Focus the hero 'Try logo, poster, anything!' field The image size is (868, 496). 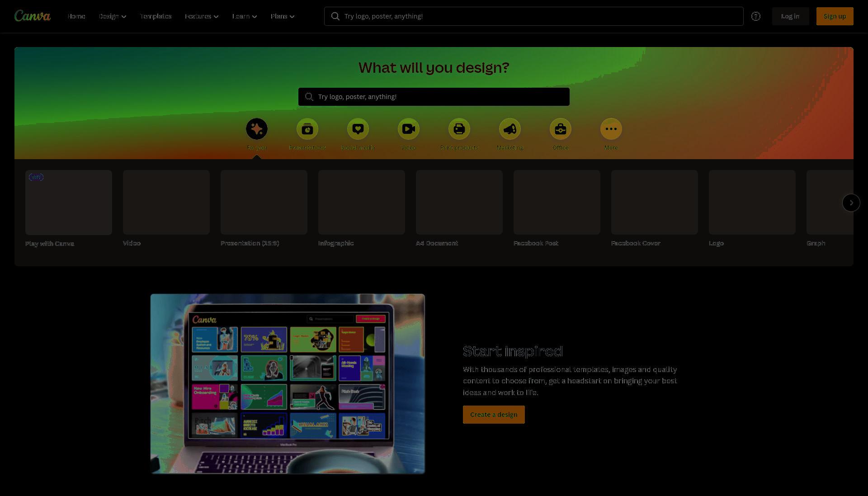coord(434,97)
